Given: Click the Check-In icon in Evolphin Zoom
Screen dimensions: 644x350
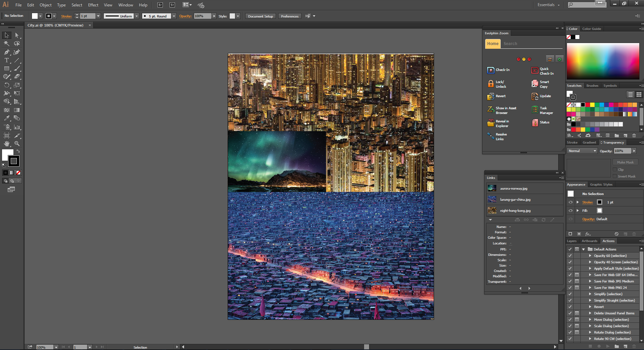Looking at the screenshot, I should (x=491, y=70).
